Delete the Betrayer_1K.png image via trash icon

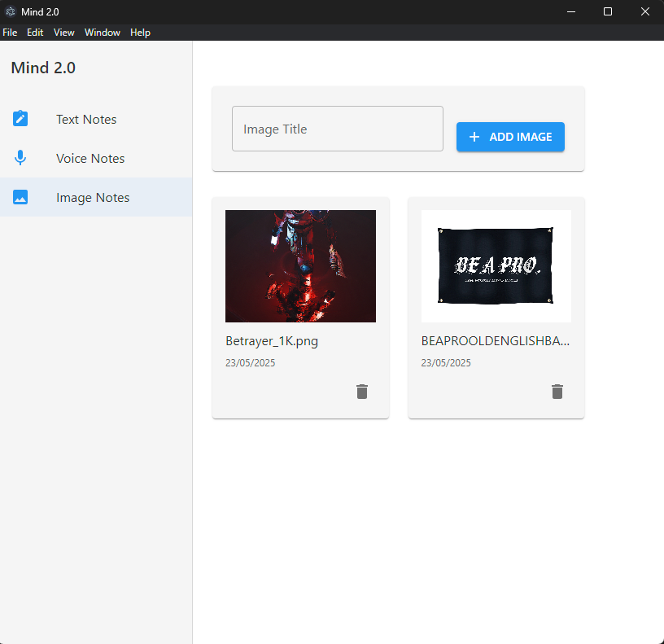pos(362,392)
